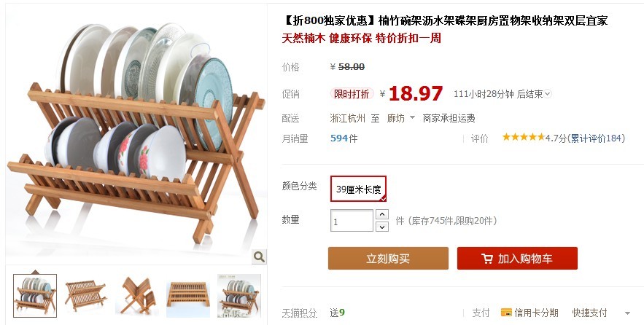
Task: Click the five-star rating icons
Action: pyautogui.click(x=523, y=137)
